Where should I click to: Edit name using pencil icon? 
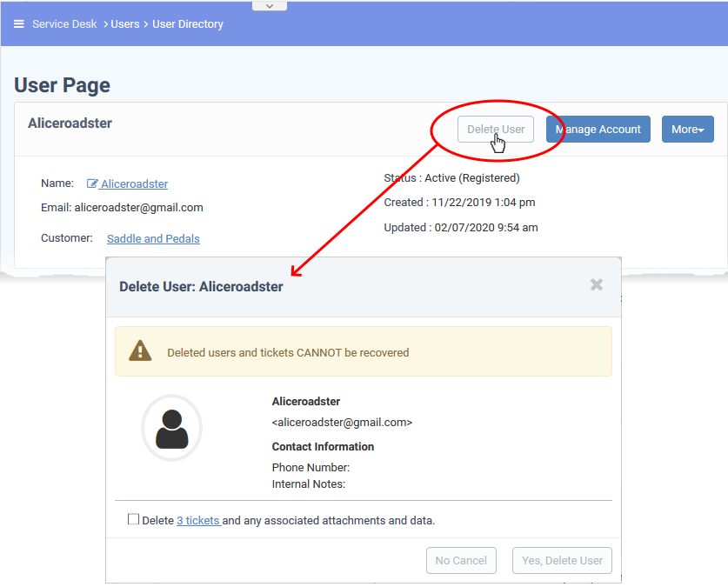(x=92, y=183)
